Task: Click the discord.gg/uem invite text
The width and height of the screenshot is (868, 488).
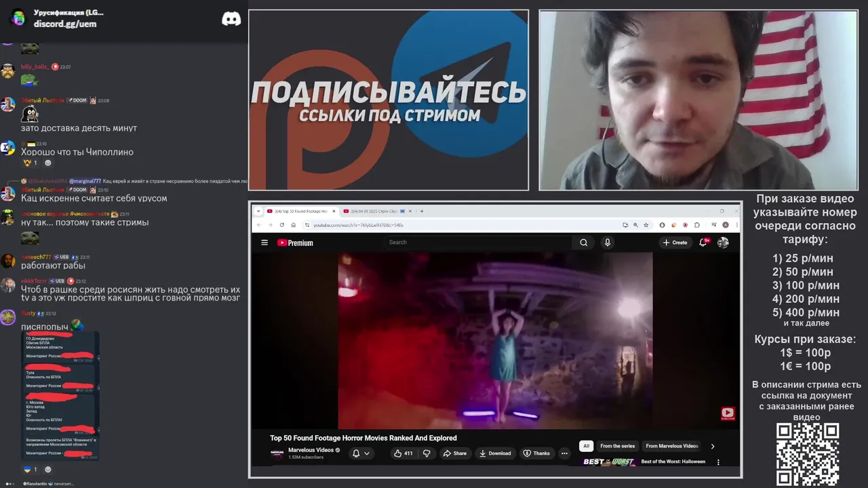Action: [65, 24]
